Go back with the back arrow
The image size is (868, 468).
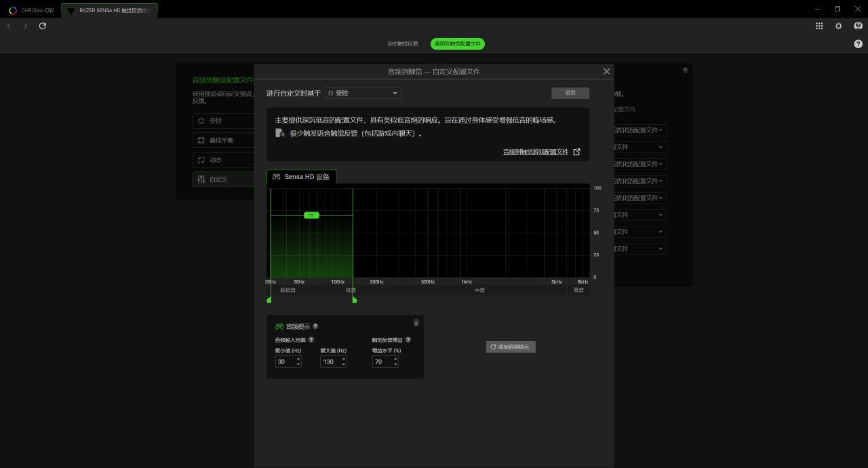[9, 26]
